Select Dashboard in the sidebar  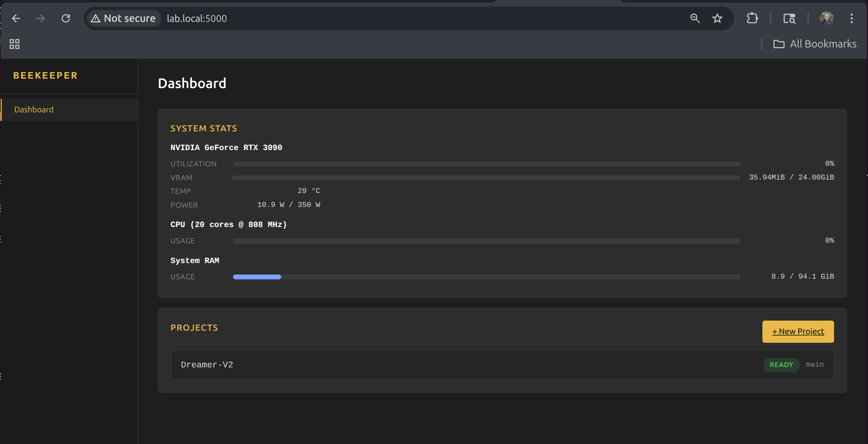click(34, 110)
